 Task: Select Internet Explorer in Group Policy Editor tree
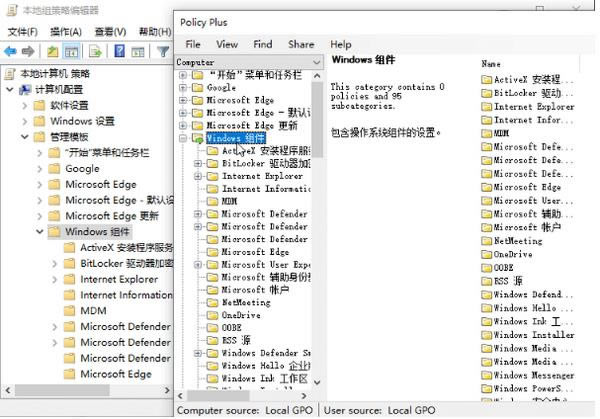point(119,279)
